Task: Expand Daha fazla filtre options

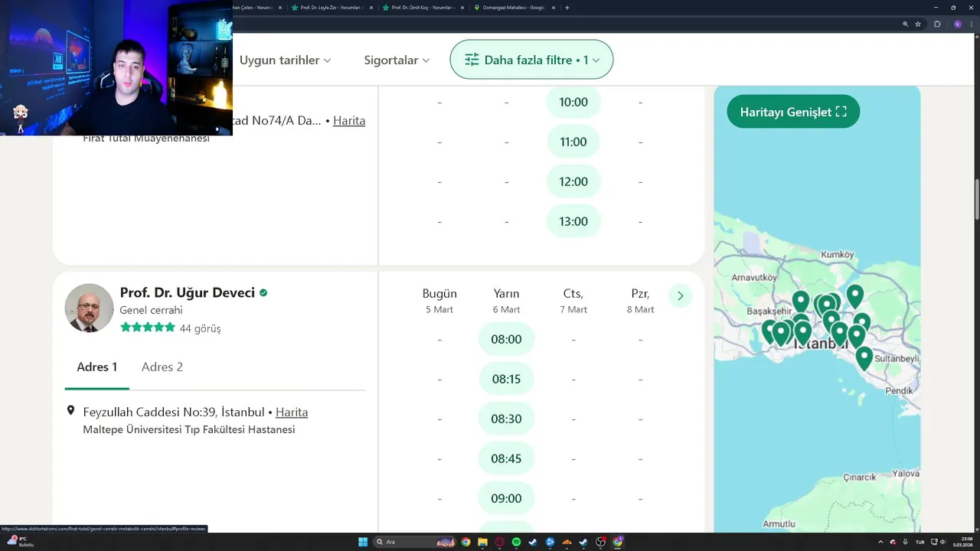Action: click(531, 60)
